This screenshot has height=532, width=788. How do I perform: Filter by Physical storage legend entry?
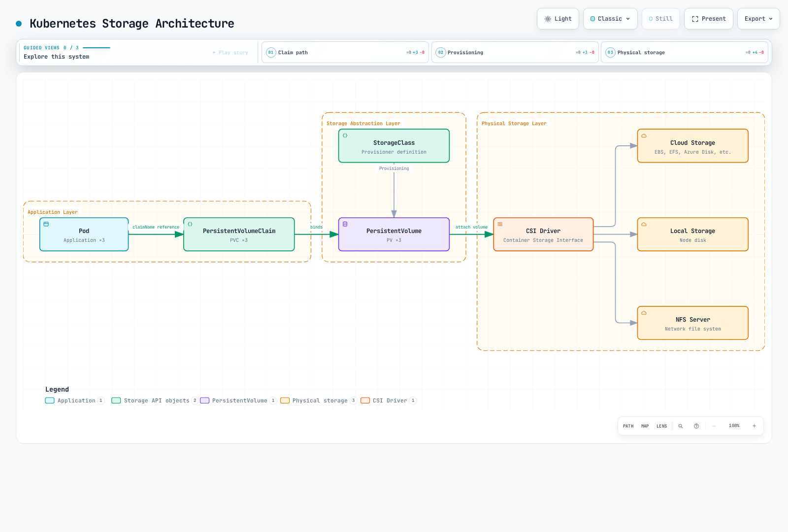pos(319,400)
